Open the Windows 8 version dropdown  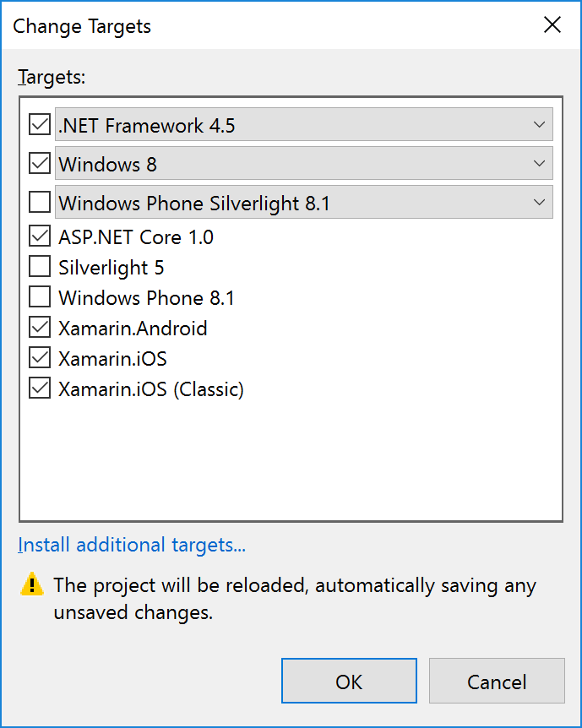coord(540,164)
